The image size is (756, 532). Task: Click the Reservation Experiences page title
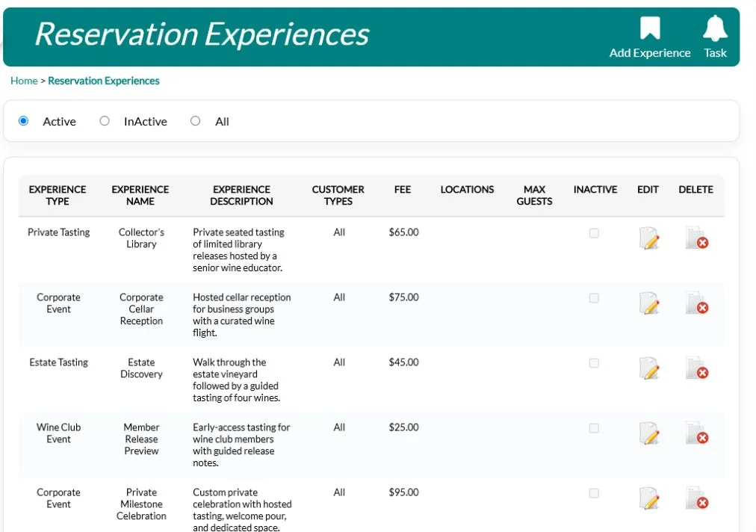click(x=202, y=34)
